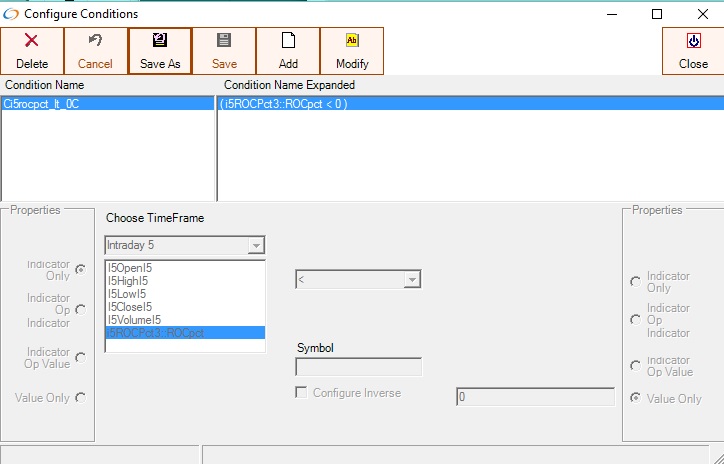Click the Symbol text field

pos(359,367)
